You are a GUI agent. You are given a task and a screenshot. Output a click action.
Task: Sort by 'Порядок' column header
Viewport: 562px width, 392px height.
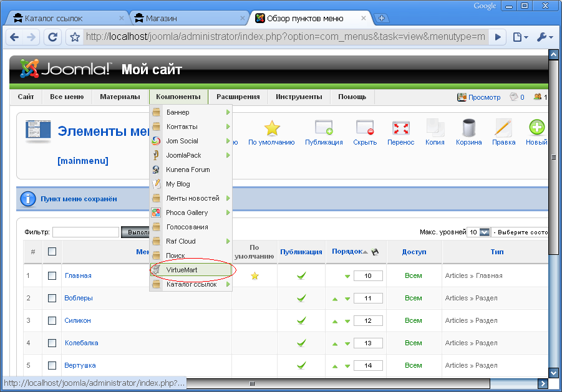347,251
